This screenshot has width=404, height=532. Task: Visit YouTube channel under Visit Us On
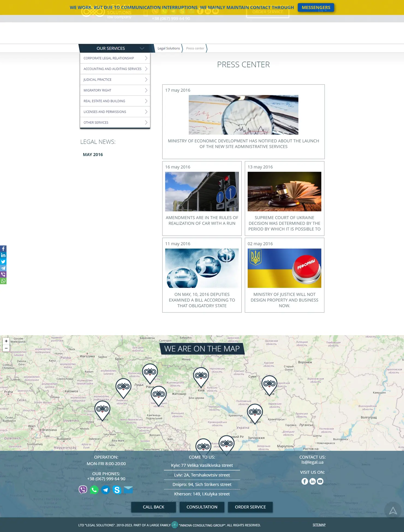pos(320,481)
